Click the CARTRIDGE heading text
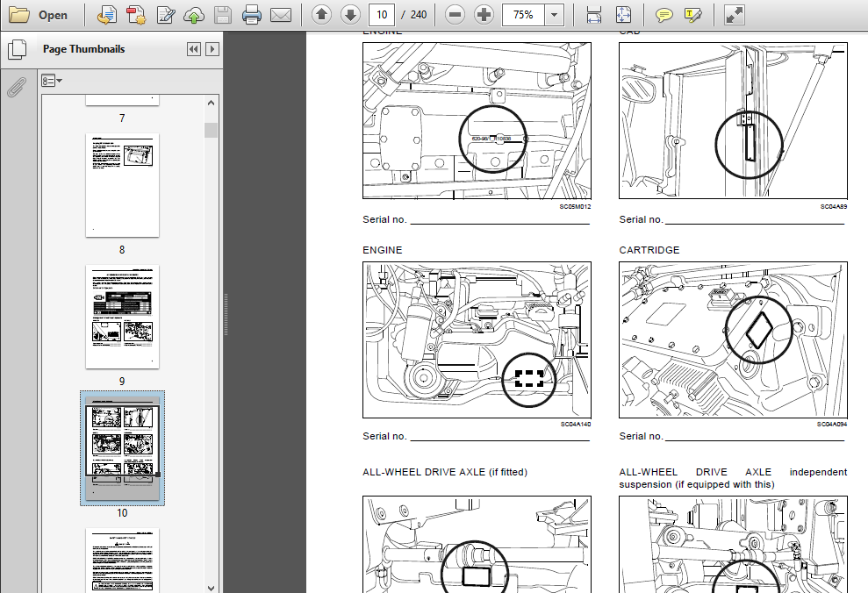Viewport: 868px width, 593px height. point(649,250)
